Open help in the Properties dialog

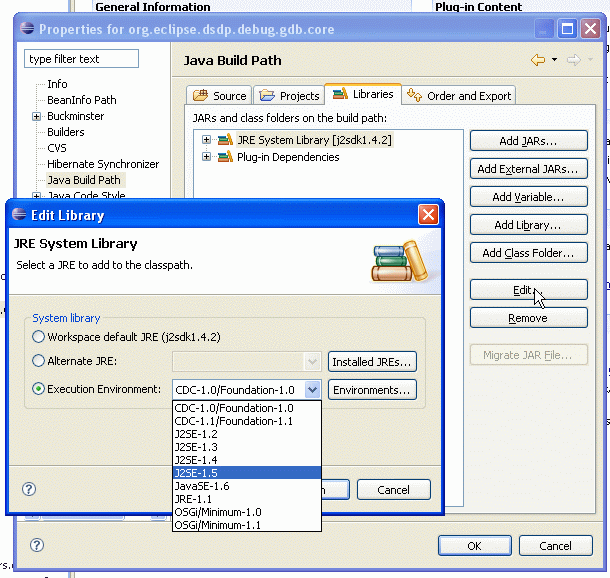click(37, 545)
